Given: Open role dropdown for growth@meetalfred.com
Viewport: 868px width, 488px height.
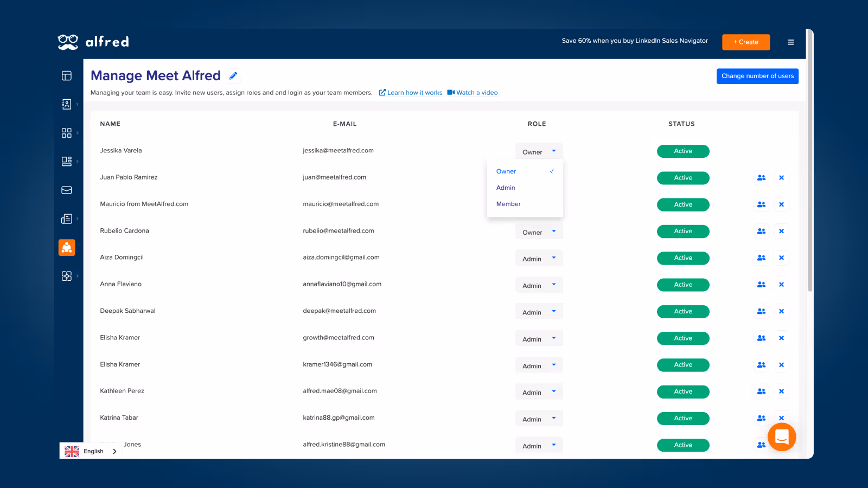Looking at the screenshot, I should tap(539, 338).
